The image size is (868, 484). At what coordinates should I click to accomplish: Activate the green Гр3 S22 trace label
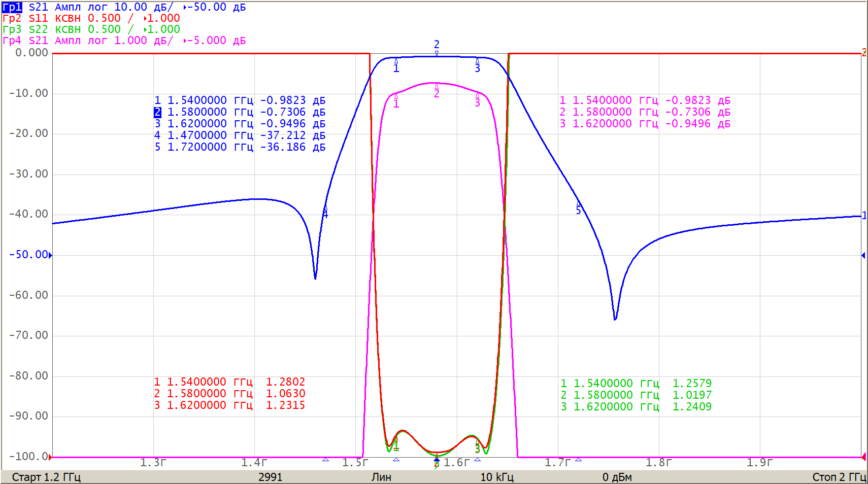tap(12, 29)
